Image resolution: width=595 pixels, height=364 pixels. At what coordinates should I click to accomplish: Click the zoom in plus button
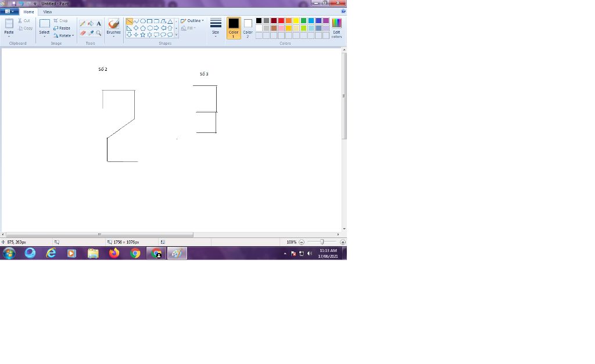pyautogui.click(x=343, y=242)
